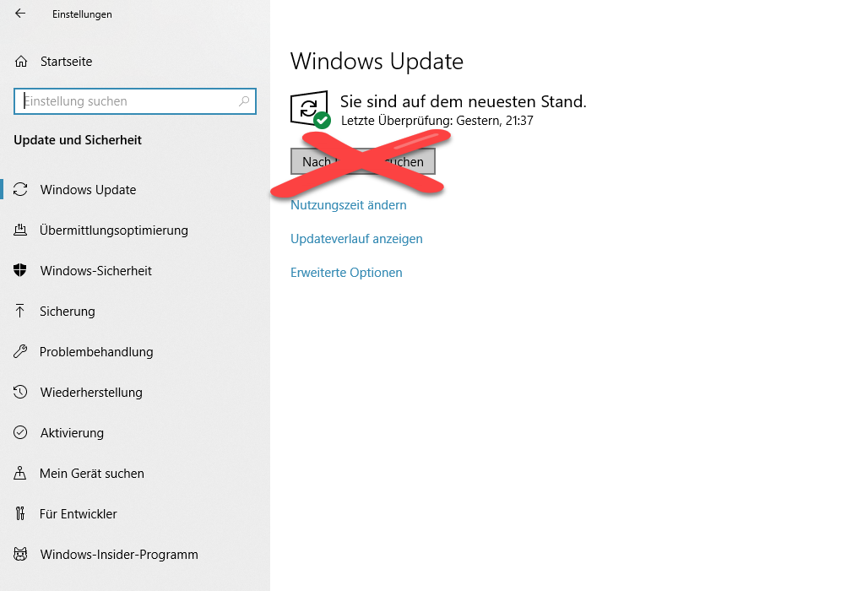The width and height of the screenshot is (868, 591).
Task: Click the Problembehandlung wrench icon
Action: [x=20, y=351]
